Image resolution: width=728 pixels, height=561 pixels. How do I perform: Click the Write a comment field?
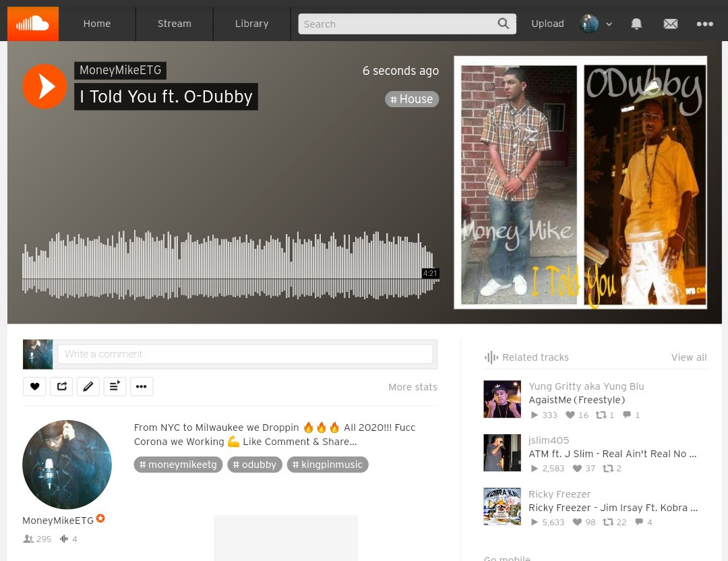245,354
